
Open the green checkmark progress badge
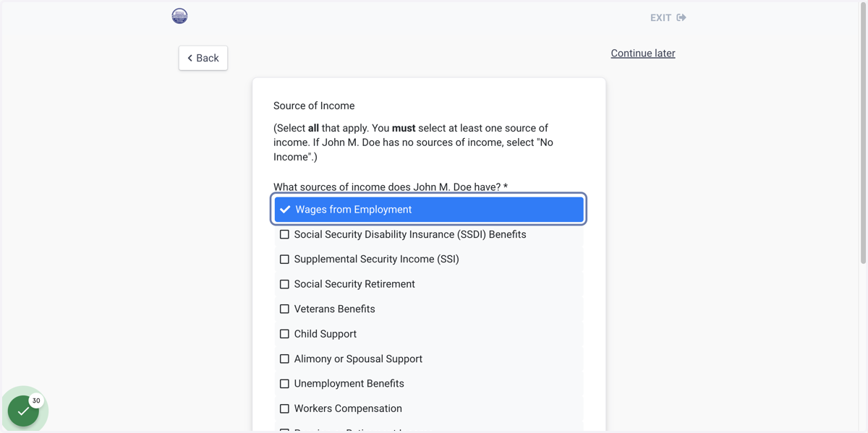tap(24, 411)
